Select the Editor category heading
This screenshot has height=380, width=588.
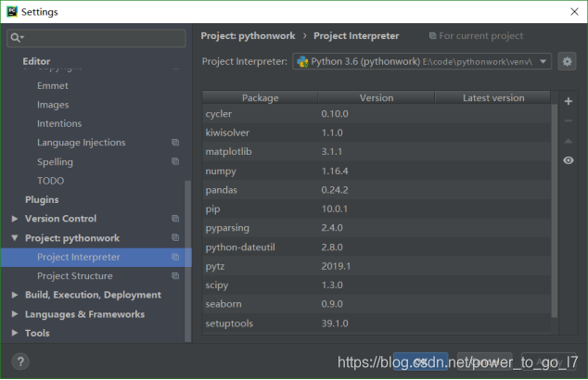pyautogui.click(x=36, y=61)
